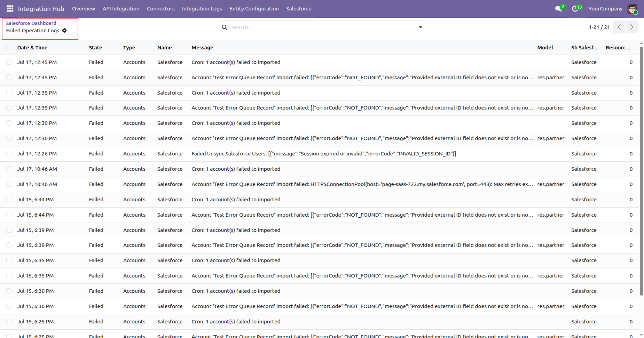The height and width of the screenshot is (338, 644).
Task: Open the activities clock icon with 13 badge
Action: 575,9
